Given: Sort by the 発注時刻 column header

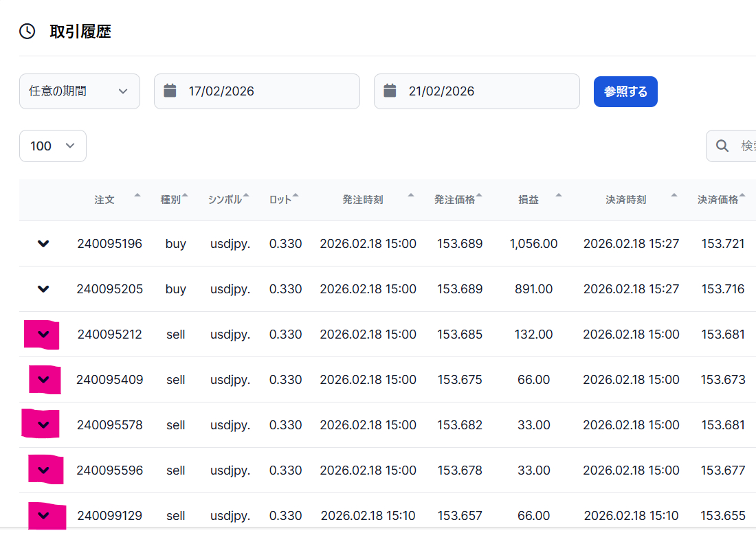Looking at the screenshot, I should [x=363, y=199].
